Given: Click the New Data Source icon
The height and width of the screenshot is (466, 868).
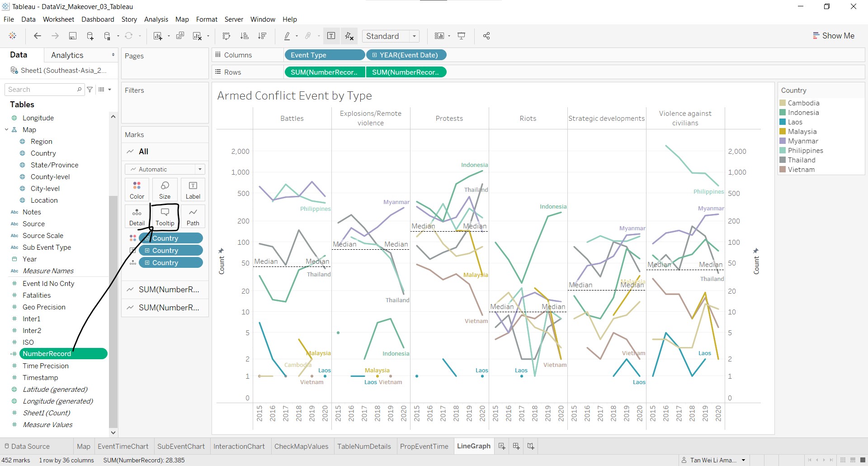Looking at the screenshot, I should [x=90, y=36].
